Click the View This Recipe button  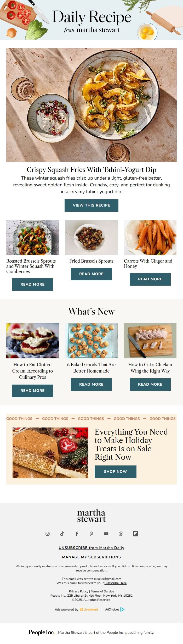(x=92, y=205)
